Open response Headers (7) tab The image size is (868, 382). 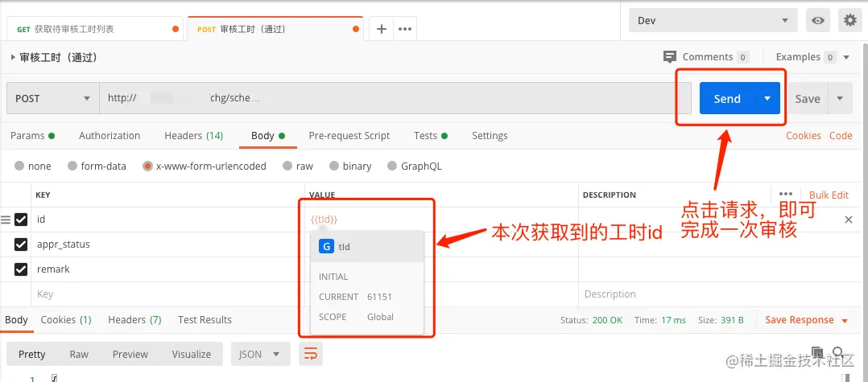(134, 319)
